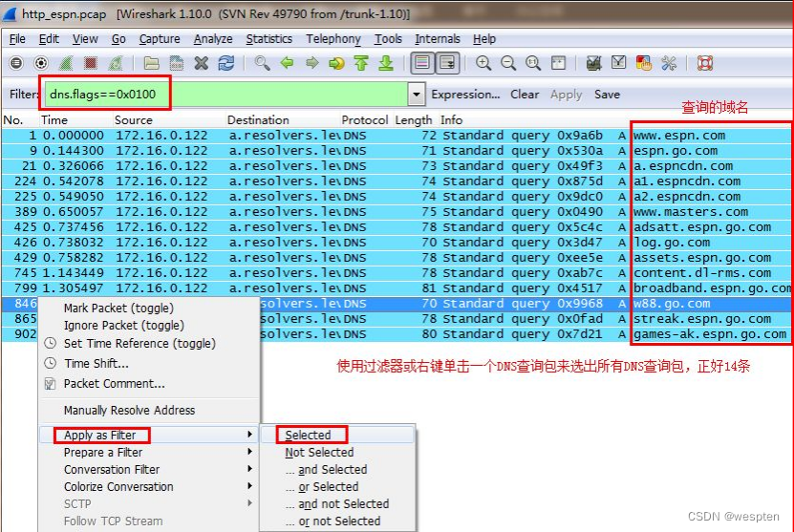Choose ... and not Selected option
This screenshot has width=794, height=532.
(x=337, y=503)
